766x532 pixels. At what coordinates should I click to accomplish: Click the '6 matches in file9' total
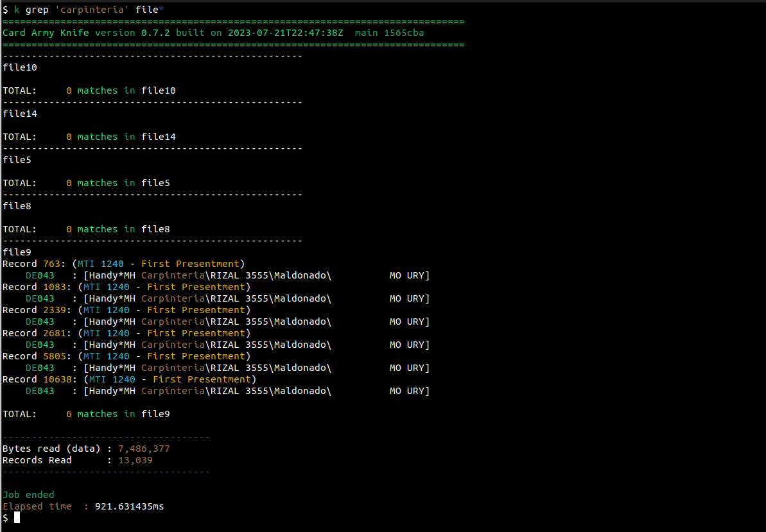118,414
